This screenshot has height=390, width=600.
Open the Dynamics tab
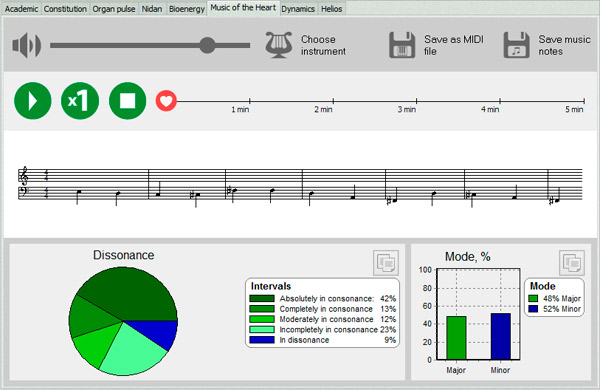[298, 9]
